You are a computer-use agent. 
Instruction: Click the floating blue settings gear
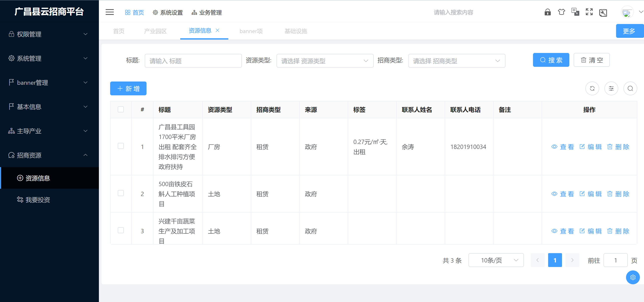click(633, 277)
